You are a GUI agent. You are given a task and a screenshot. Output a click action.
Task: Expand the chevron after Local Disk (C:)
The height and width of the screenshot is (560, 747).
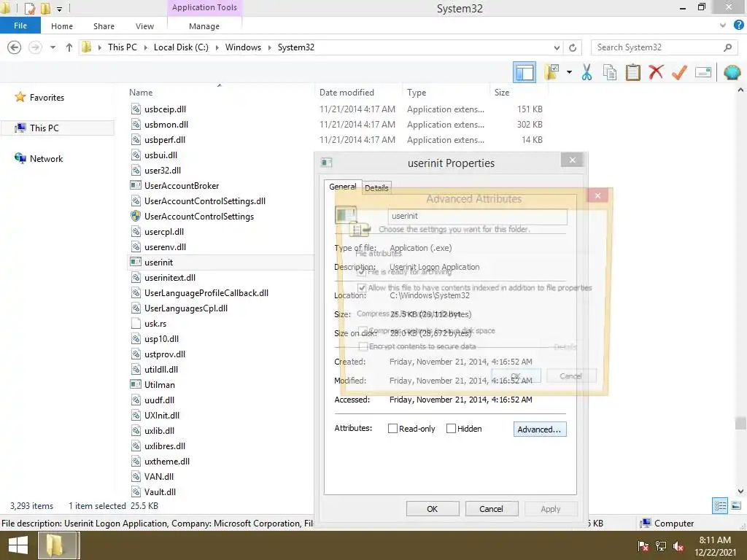pos(217,47)
